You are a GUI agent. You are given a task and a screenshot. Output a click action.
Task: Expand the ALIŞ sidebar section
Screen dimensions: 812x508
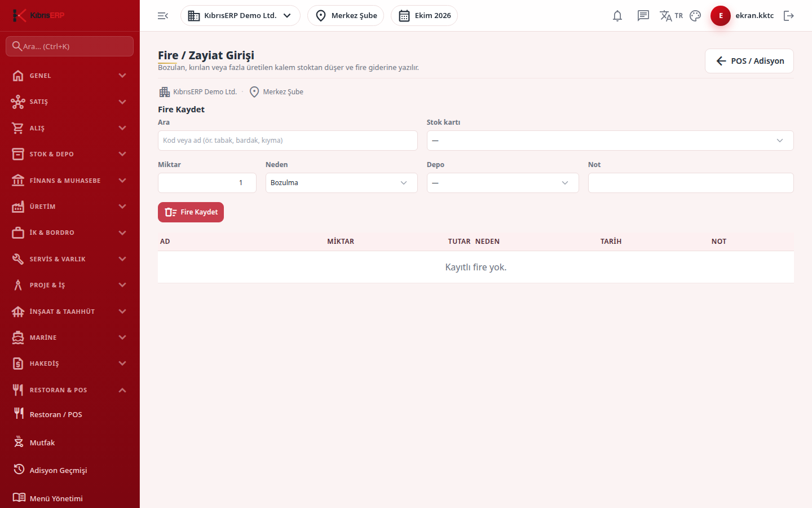(70, 128)
